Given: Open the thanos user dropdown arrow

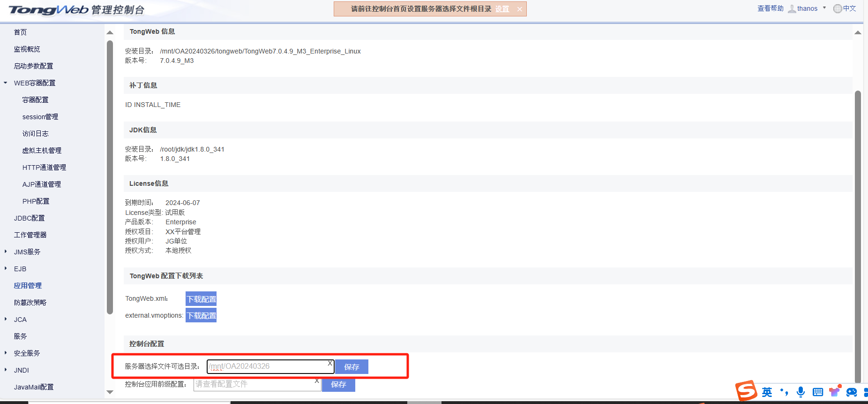Looking at the screenshot, I should tap(824, 8).
